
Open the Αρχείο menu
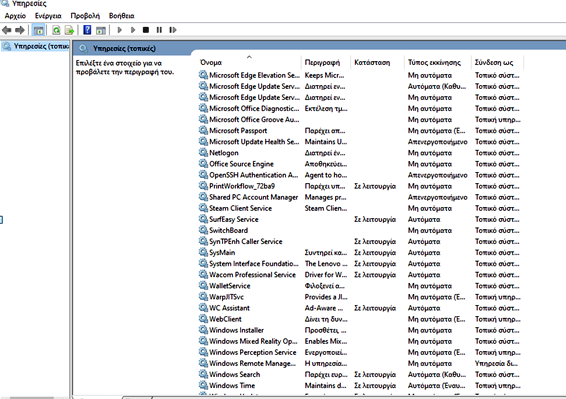(x=15, y=16)
